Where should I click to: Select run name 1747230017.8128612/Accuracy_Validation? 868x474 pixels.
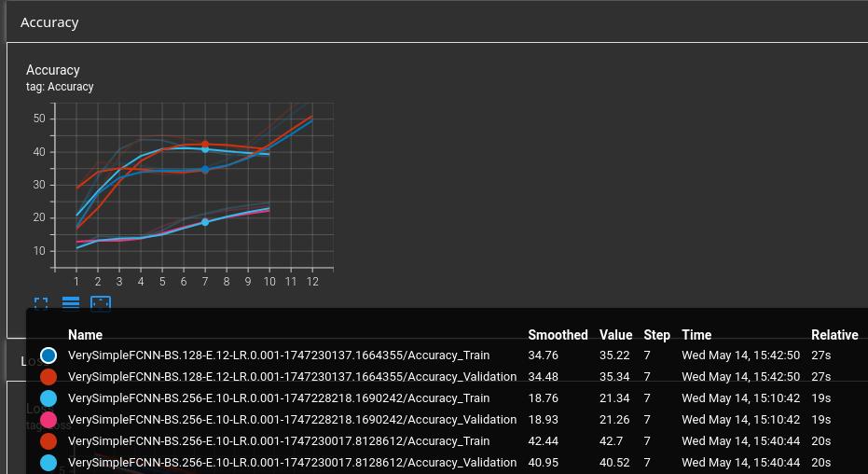point(293,463)
